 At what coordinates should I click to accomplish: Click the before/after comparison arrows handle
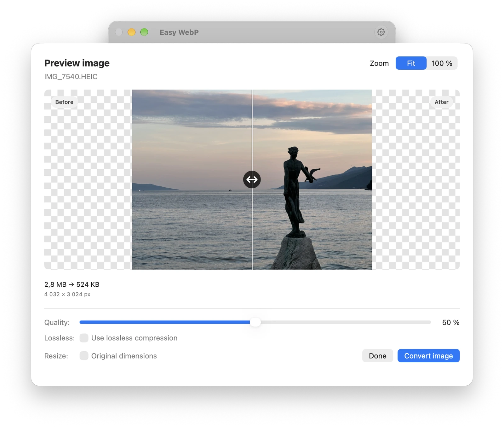coord(252,179)
